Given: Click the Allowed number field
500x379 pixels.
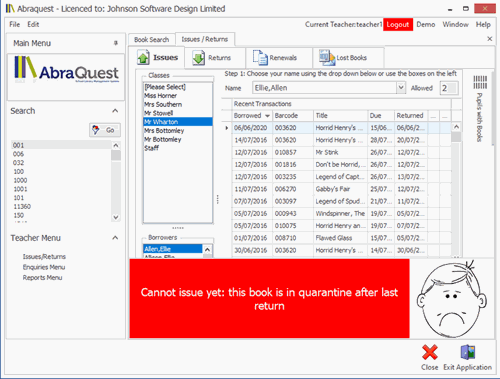Looking at the screenshot, I should point(449,88).
